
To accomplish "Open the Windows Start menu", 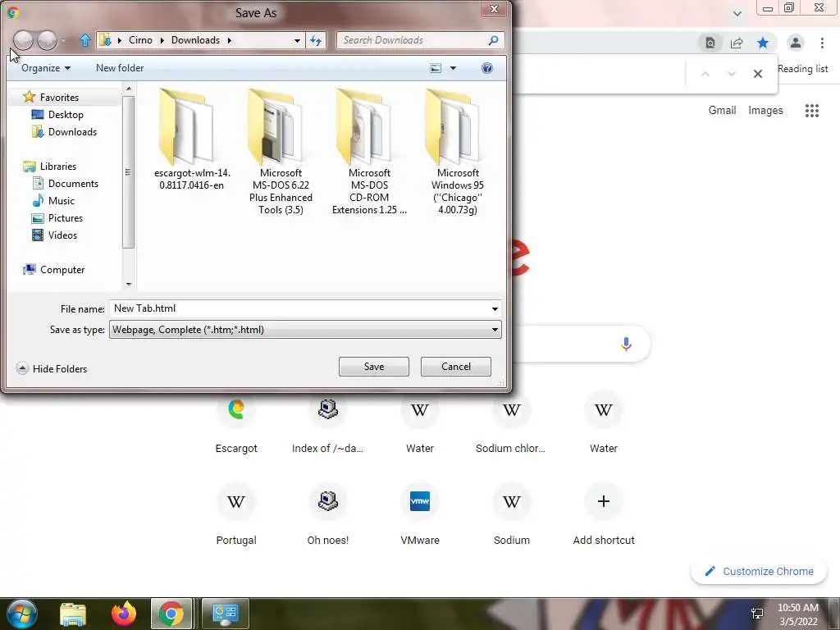I will point(21,614).
